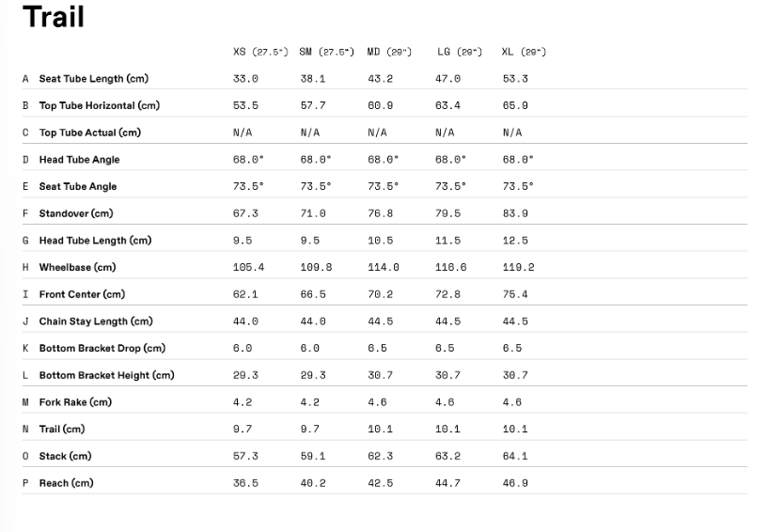Click the Head Tube Angle row label
This screenshot has height=532, width=768.
pos(79,160)
